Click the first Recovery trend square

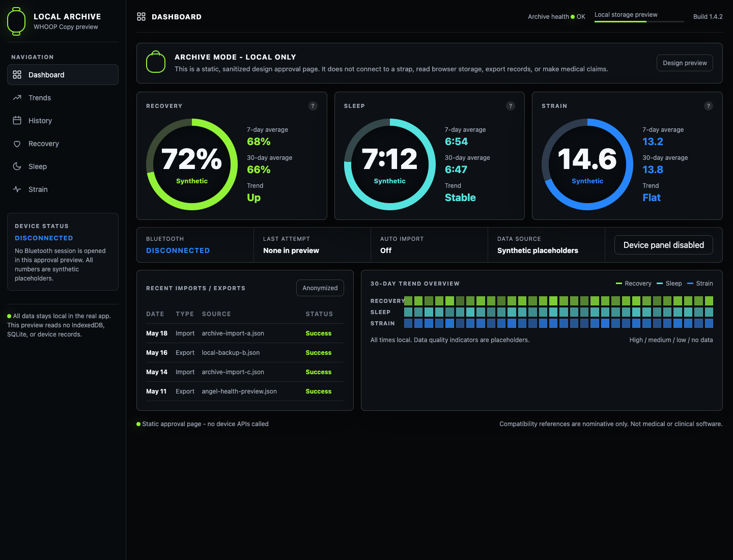pos(408,301)
